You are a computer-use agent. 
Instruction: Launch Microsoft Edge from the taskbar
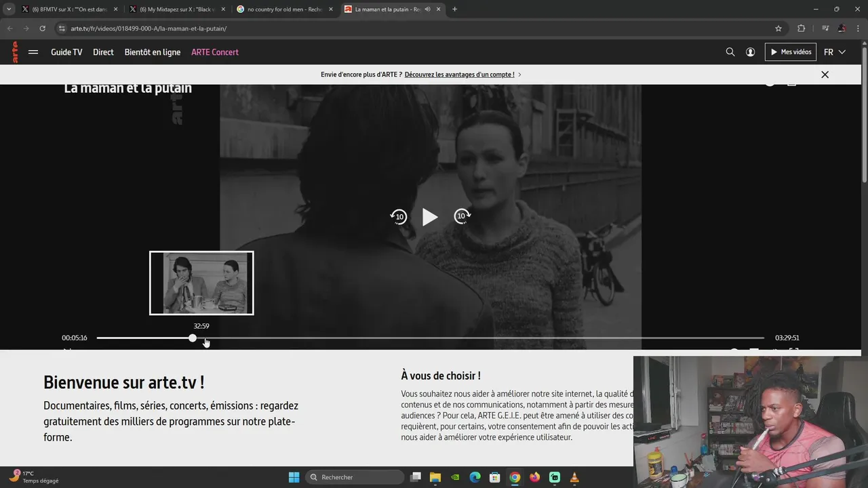point(475,477)
